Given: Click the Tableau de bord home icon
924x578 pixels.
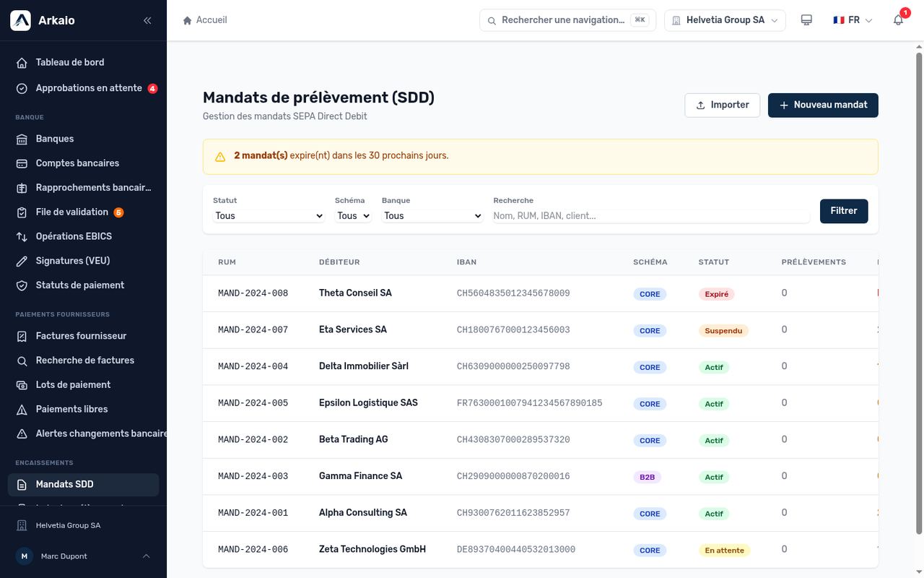Looking at the screenshot, I should click(x=22, y=63).
